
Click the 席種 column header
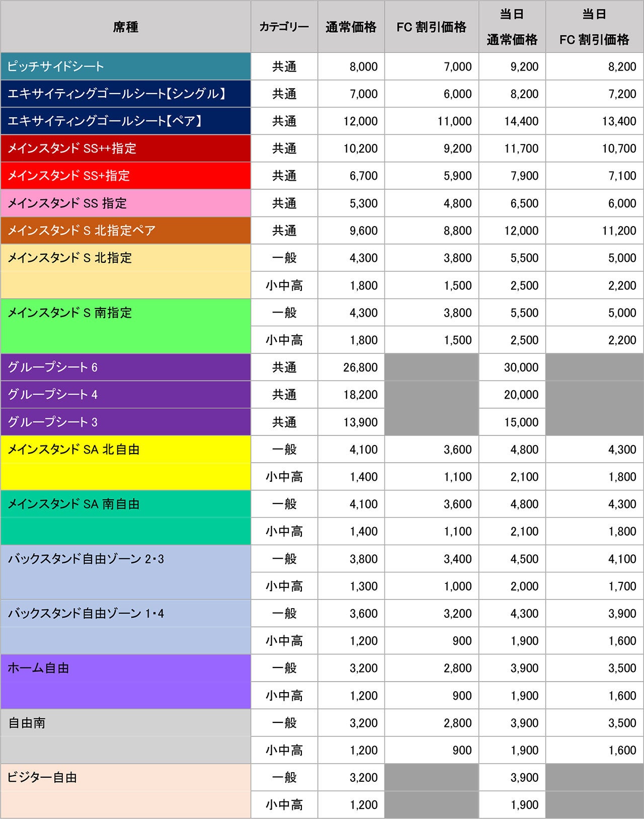(x=126, y=27)
